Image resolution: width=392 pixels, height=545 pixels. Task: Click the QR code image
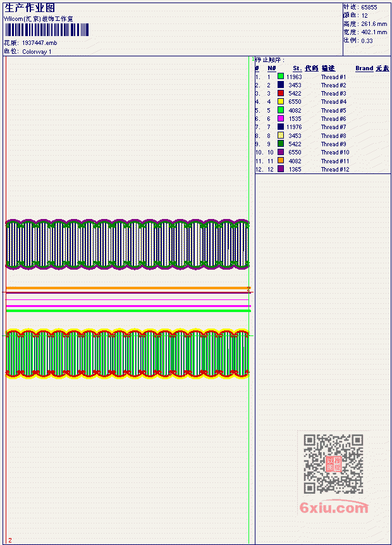[x=333, y=463]
